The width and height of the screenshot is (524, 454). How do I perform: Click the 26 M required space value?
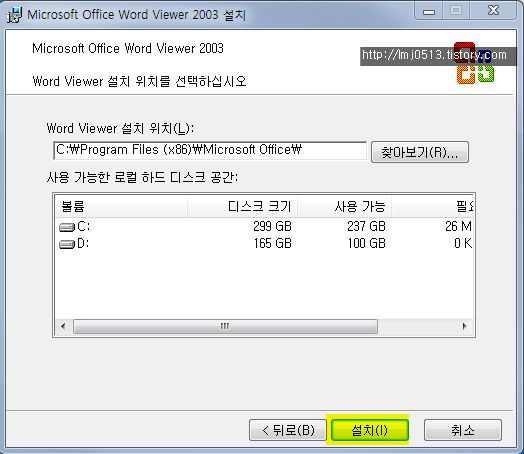point(458,226)
